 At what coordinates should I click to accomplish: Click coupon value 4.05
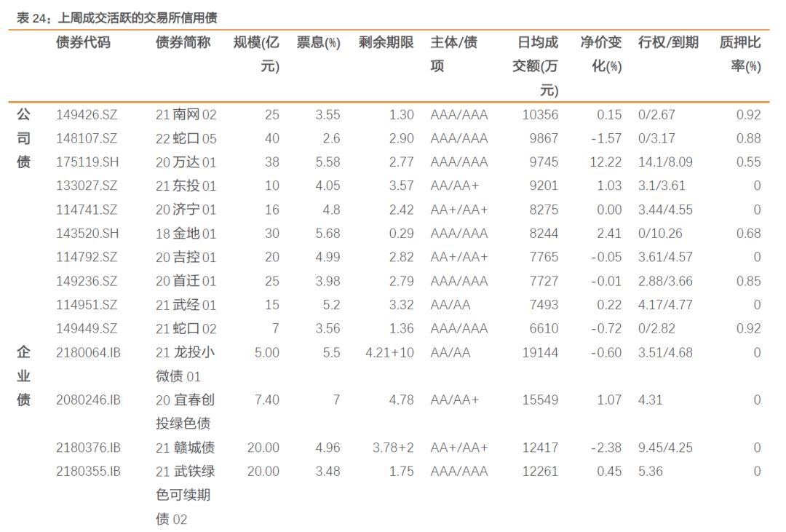327,186
